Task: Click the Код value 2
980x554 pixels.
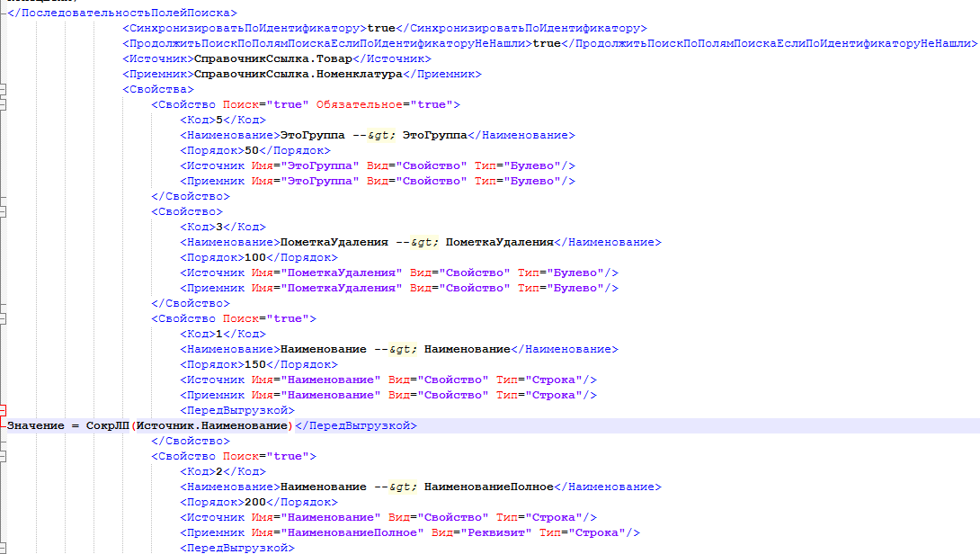Action: (x=218, y=471)
